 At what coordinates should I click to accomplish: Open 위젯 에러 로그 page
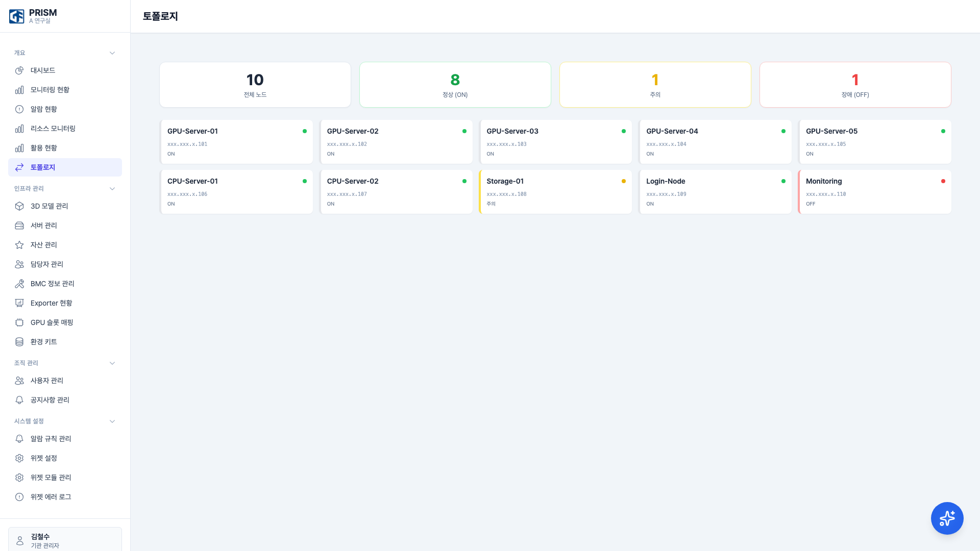pyautogui.click(x=65, y=497)
